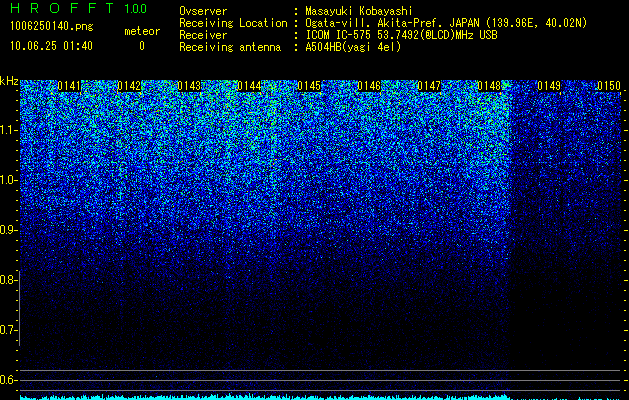Click the 0143 time marker

[189, 86]
